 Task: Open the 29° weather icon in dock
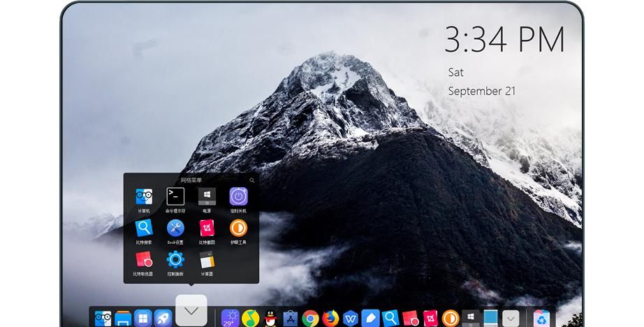tap(230, 319)
